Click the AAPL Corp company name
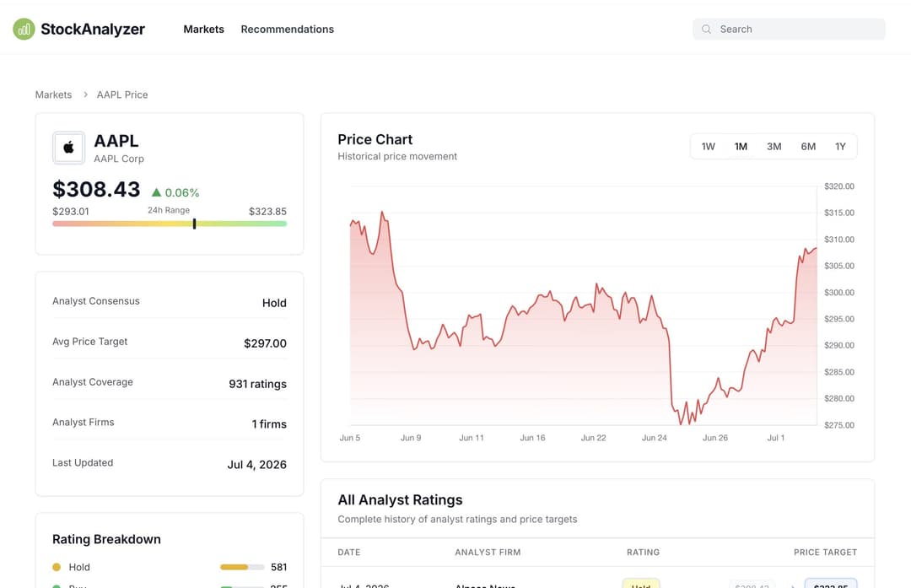911x588 pixels. pyautogui.click(x=119, y=159)
